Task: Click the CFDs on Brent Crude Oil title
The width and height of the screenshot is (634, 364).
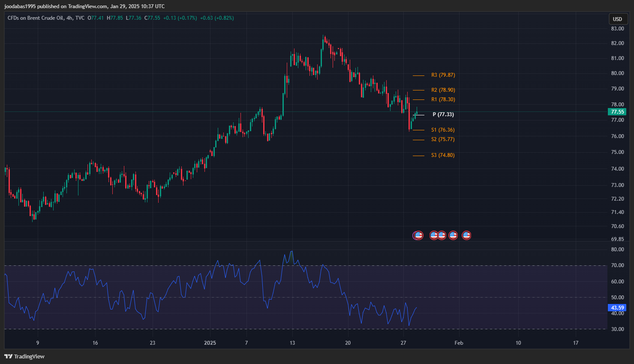Action: 36,18
